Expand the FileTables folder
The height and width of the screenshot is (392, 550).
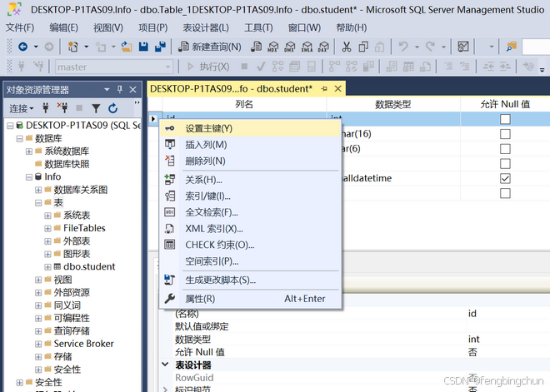click(48, 228)
